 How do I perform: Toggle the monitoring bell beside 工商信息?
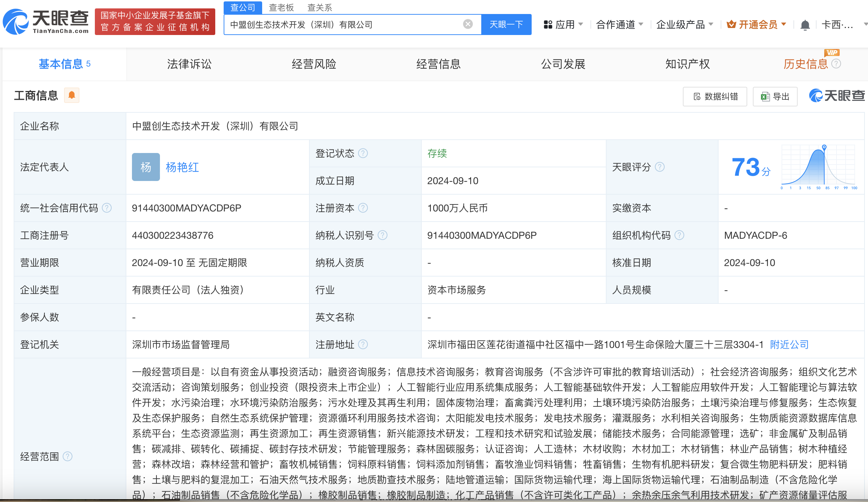tap(72, 95)
